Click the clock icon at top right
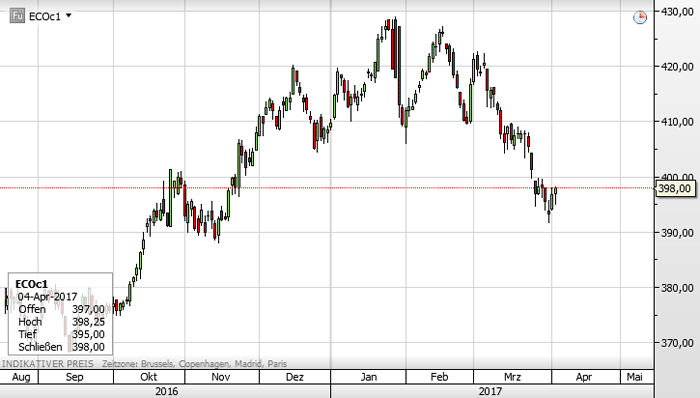Screen dimensions: 700x398 [640, 17]
